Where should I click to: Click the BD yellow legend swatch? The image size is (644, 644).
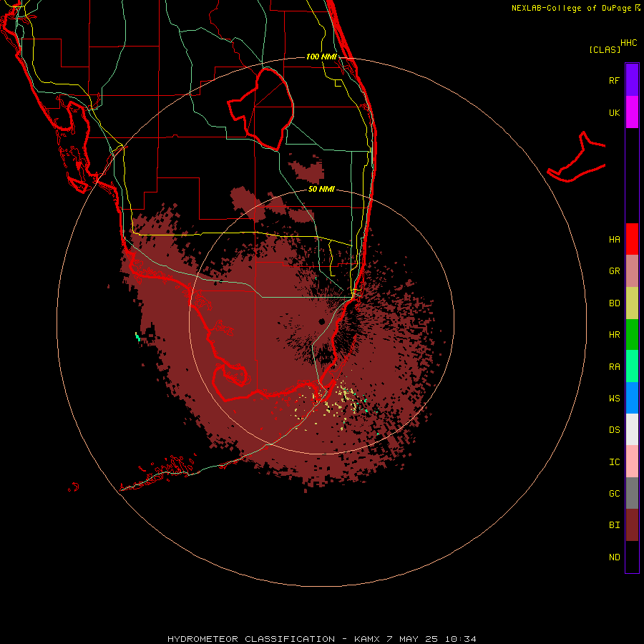point(632,303)
